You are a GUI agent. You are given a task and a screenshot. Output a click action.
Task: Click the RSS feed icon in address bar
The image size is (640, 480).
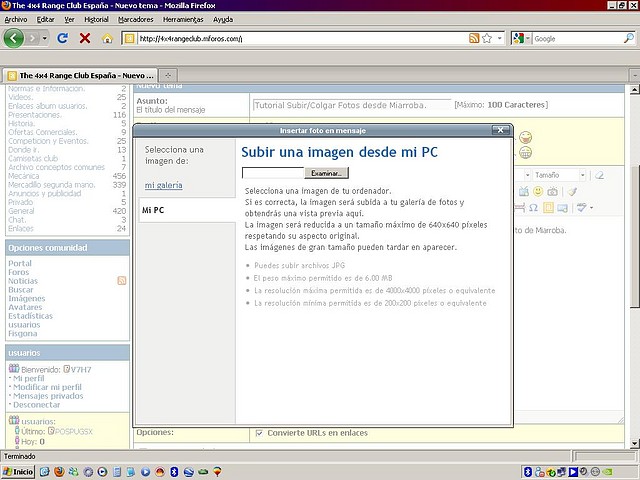pos(474,38)
